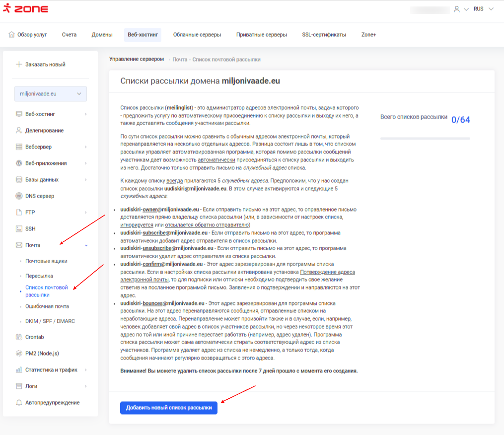Click Управление сервером breadcrumb link
This screenshot has width=504, height=435.
(x=136, y=59)
